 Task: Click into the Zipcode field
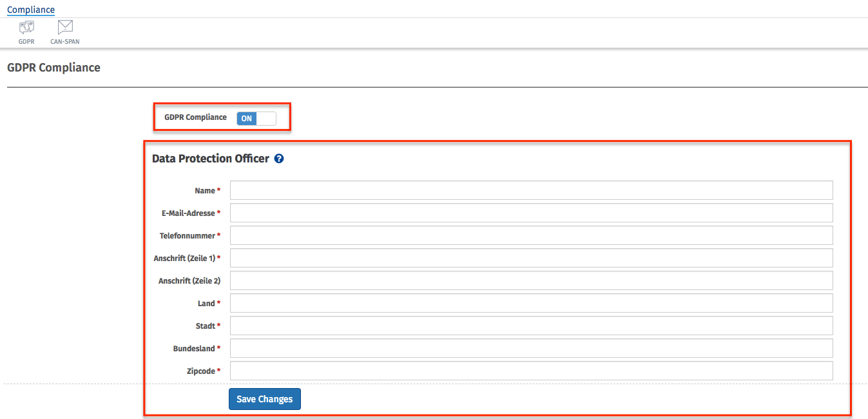(x=531, y=371)
